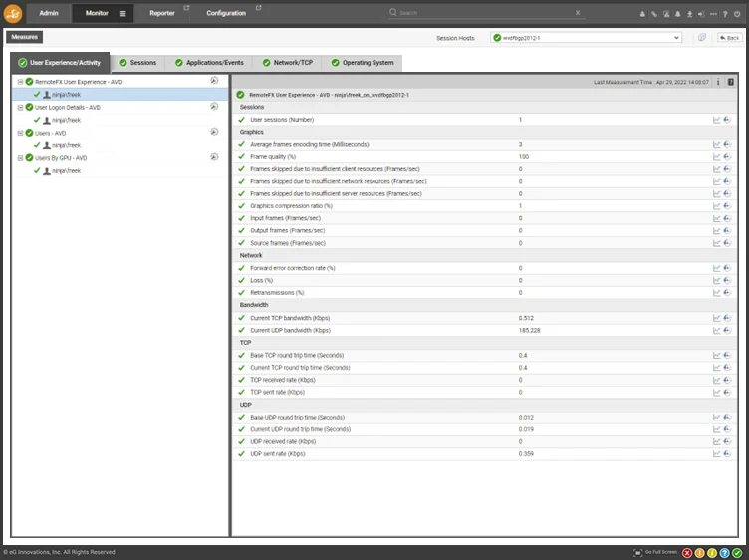Select ninja\freek under Users By GPU - AVD
The width and height of the screenshot is (749, 560).
pyautogui.click(x=66, y=171)
